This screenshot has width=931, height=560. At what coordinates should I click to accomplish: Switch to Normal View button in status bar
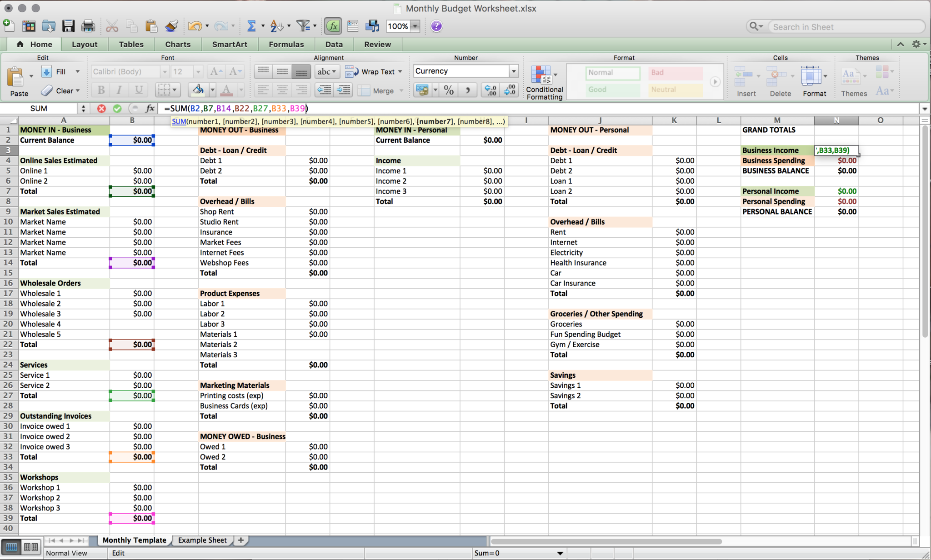click(x=11, y=547)
